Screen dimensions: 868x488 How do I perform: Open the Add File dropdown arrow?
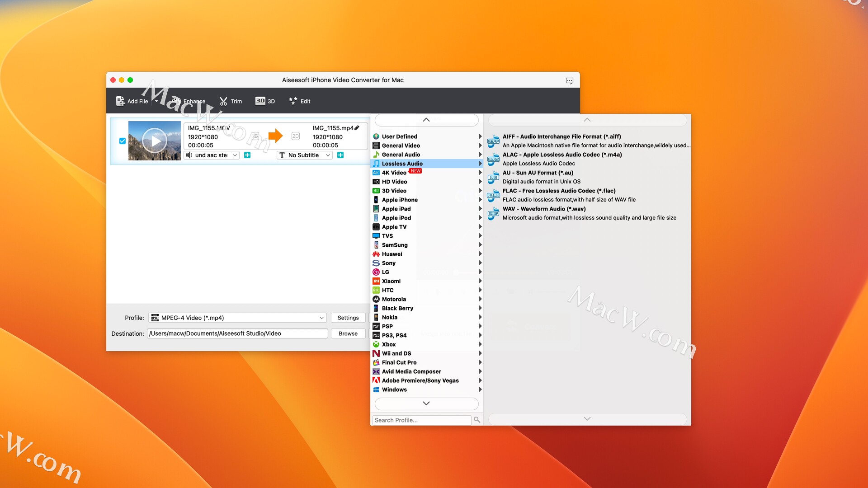[x=156, y=101]
